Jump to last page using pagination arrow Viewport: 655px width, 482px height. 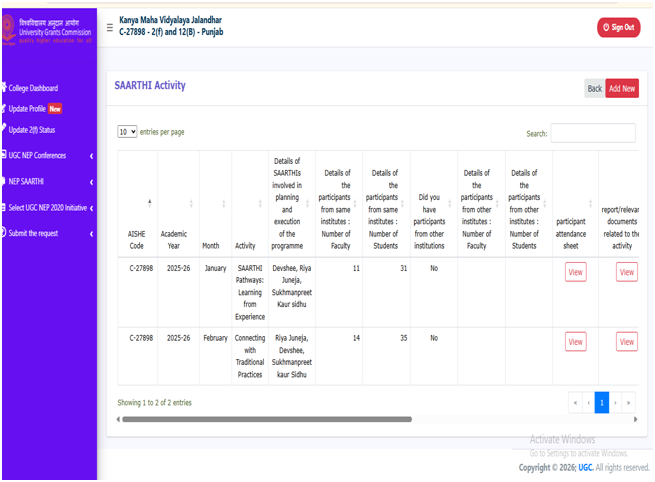point(629,402)
